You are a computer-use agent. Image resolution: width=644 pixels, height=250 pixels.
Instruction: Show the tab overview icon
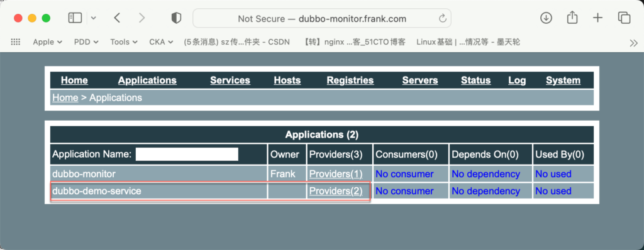point(624,18)
